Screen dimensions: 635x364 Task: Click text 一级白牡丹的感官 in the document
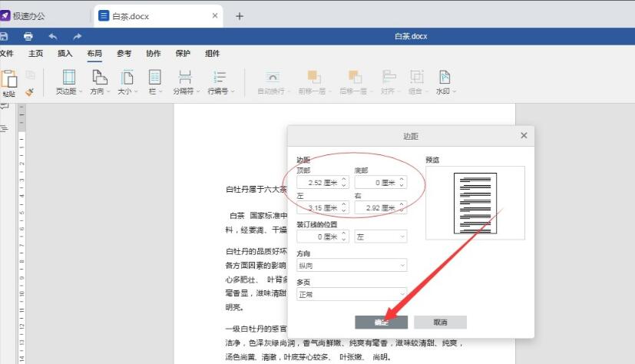pos(256,329)
